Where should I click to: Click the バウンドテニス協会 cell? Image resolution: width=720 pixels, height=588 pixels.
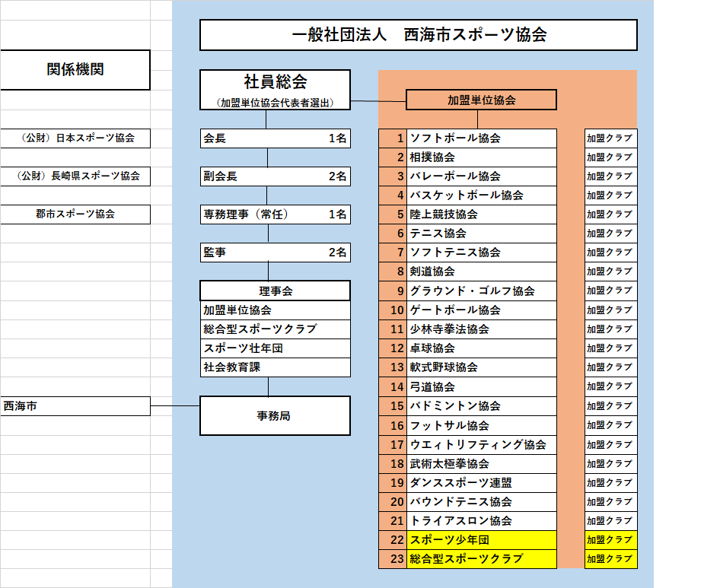[482, 502]
